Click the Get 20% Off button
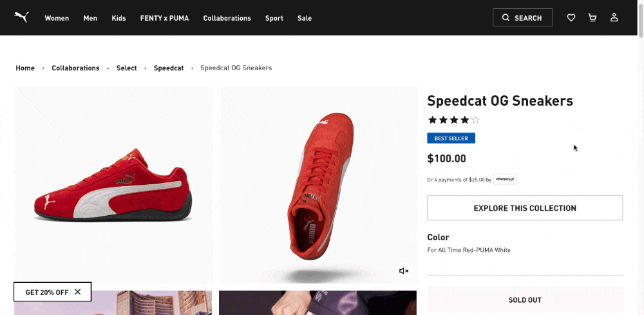 point(47,292)
